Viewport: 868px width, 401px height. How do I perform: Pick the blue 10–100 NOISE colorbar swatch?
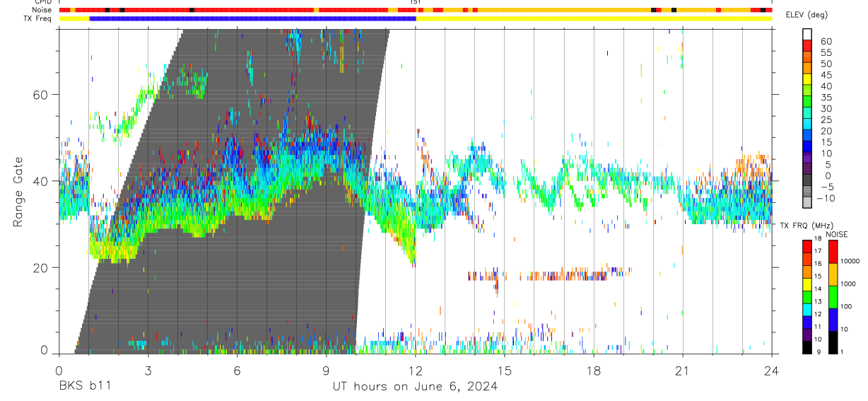pyautogui.click(x=833, y=320)
